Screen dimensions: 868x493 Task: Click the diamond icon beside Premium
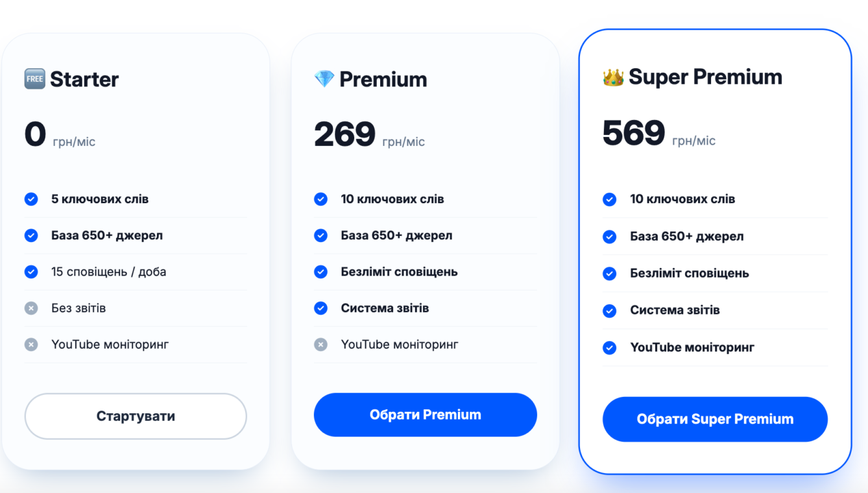click(x=324, y=79)
